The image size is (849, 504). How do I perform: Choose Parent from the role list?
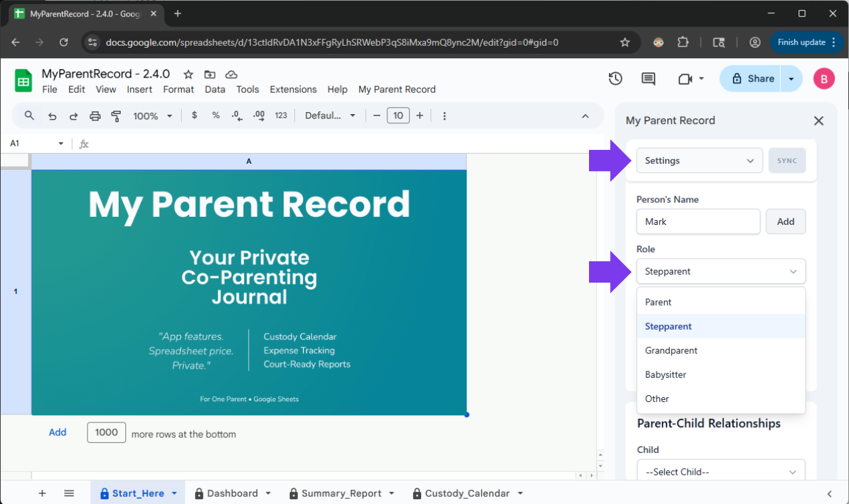(721, 302)
